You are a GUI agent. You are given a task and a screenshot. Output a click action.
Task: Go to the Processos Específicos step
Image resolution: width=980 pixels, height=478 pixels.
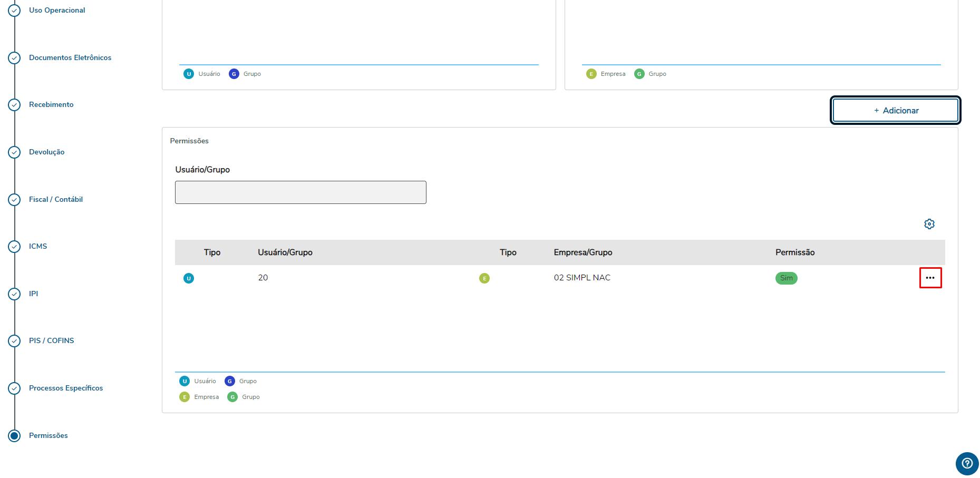pyautogui.click(x=66, y=388)
